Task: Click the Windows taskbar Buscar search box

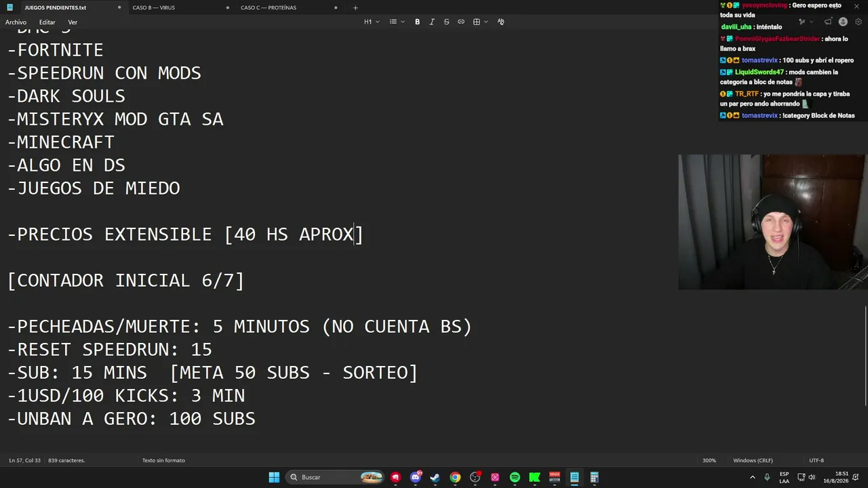Action: pos(335,477)
